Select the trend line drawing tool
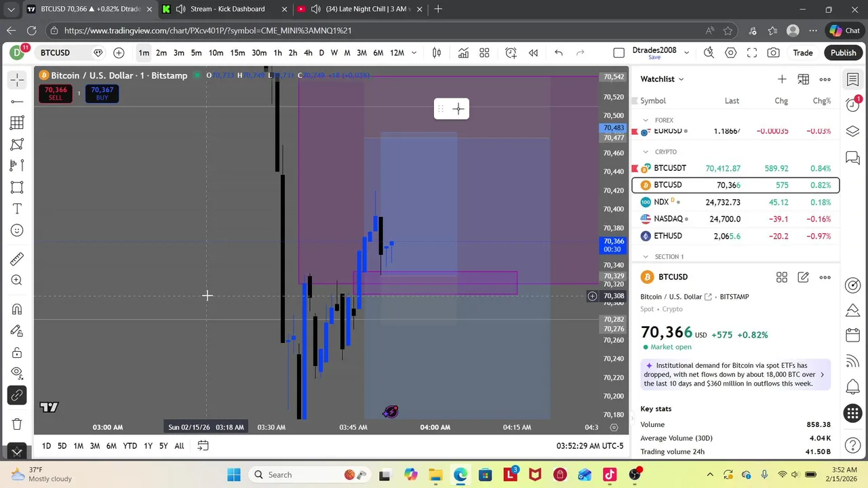Screen dimensions: 868x488 [17, 102]
